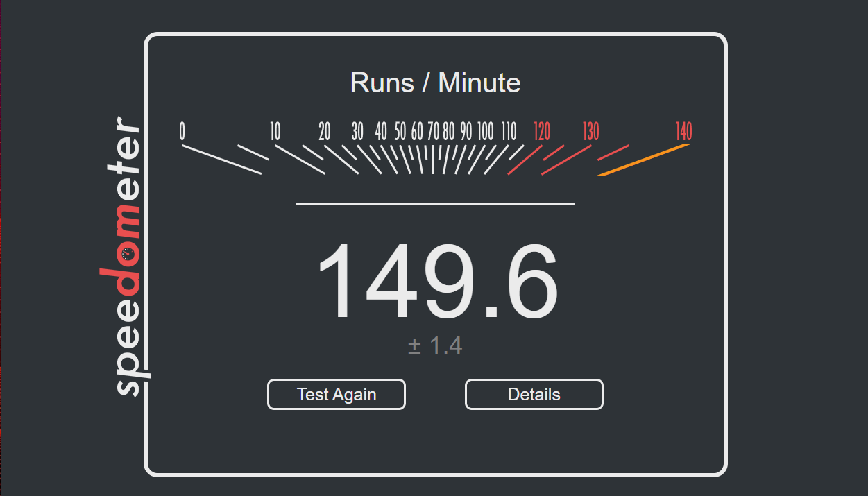Image resolution: width=868 pixels, height=496 pixels.
Task: Click the gauge label 0
Action: coord(182,131)
